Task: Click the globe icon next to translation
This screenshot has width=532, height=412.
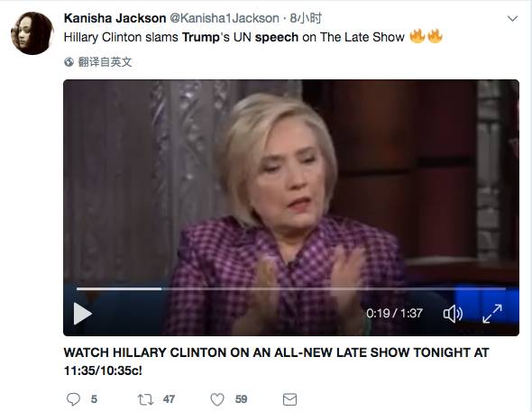Action: click(x=69, y=62)
